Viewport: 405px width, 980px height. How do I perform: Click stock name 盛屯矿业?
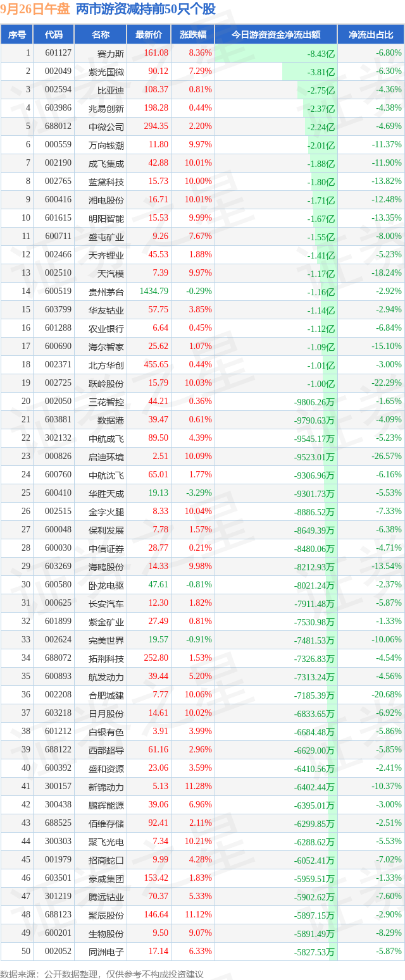pyautogui.click(x=106, y=236)
